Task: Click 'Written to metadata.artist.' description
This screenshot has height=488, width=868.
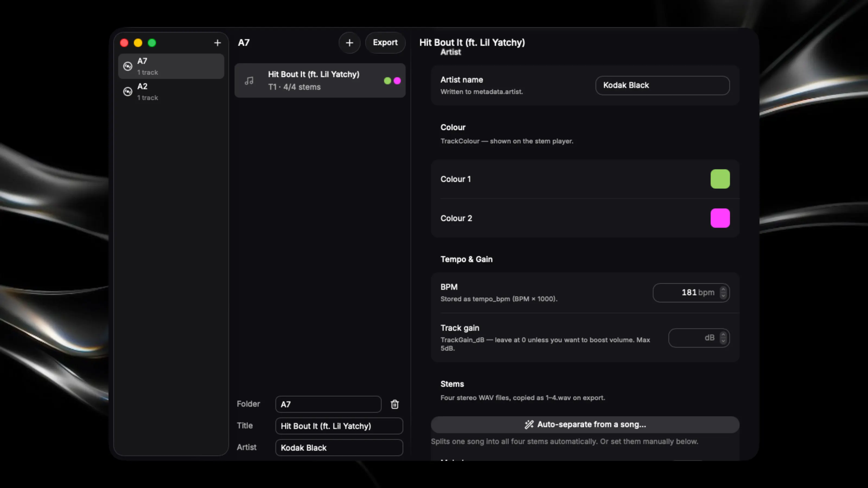Action: pos(481,92)
